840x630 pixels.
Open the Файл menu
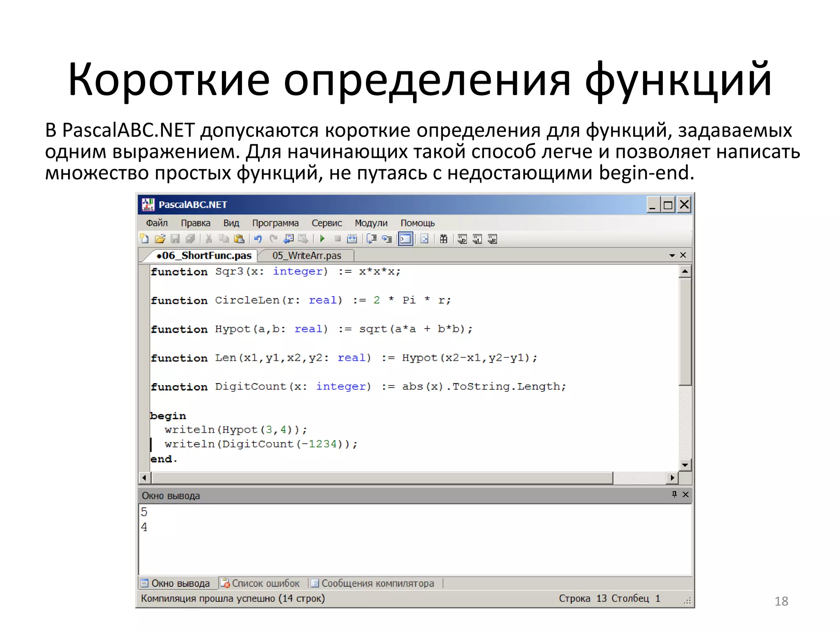coord(157,223)
